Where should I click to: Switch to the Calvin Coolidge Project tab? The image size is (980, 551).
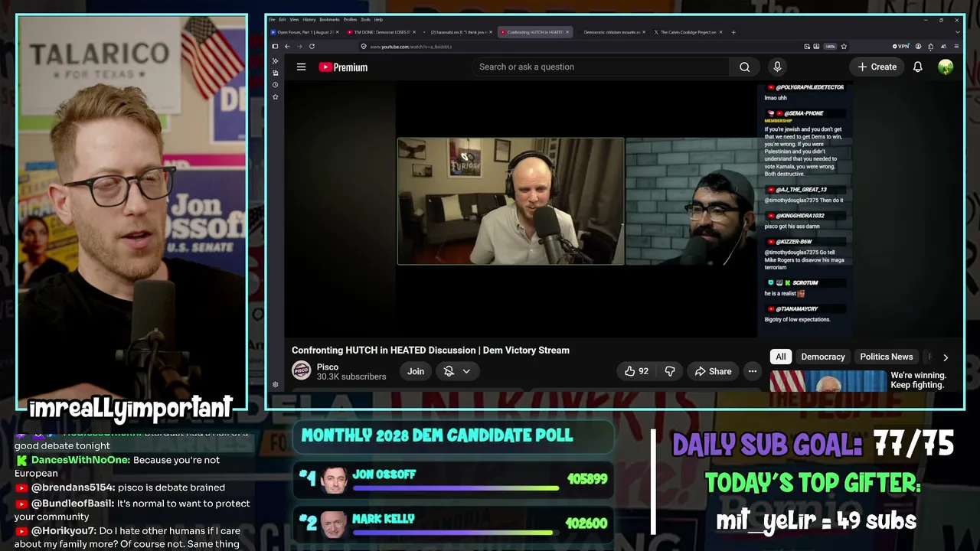[x=688, y=32]
